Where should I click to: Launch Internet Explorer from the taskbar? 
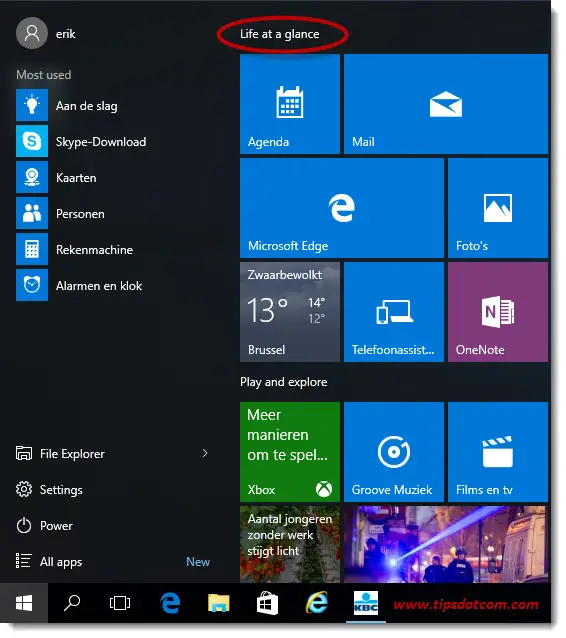click(317, 603)
